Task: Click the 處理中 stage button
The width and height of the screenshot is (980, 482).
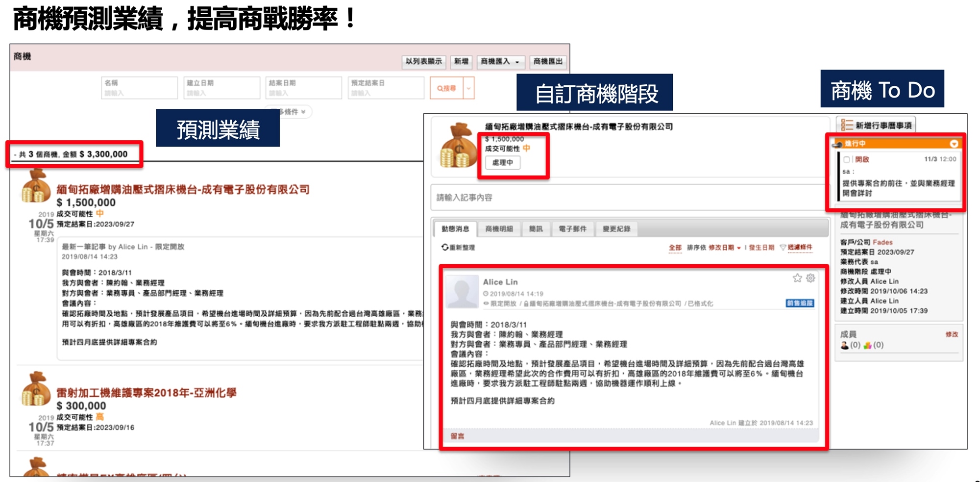Action: pyautogui.click(x=503, y=162)
